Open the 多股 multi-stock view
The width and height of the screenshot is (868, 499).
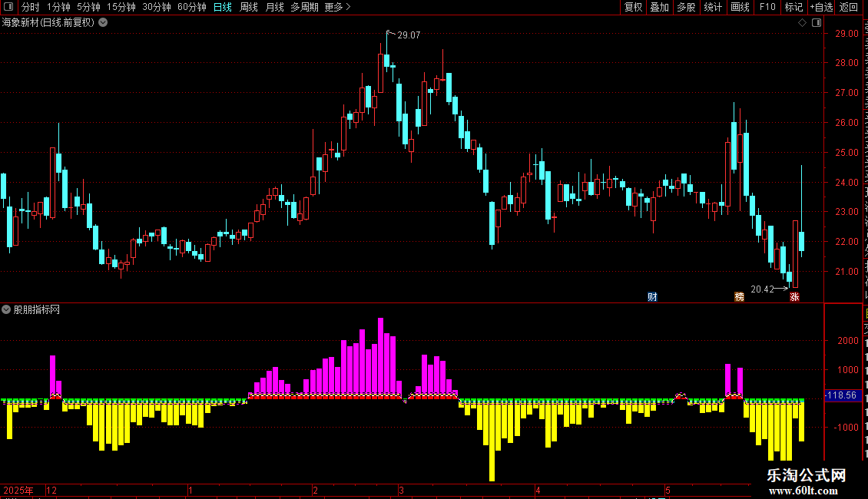tap(686, 7)
